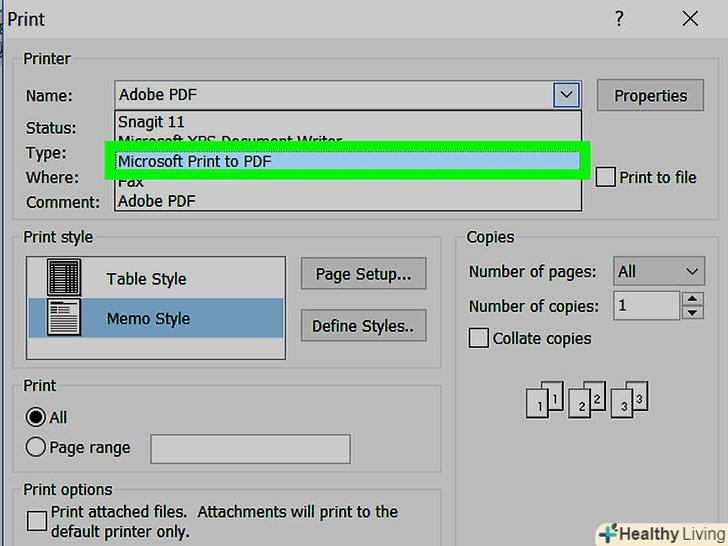
Task: Open Page Setup dialog
Action: 364,274
